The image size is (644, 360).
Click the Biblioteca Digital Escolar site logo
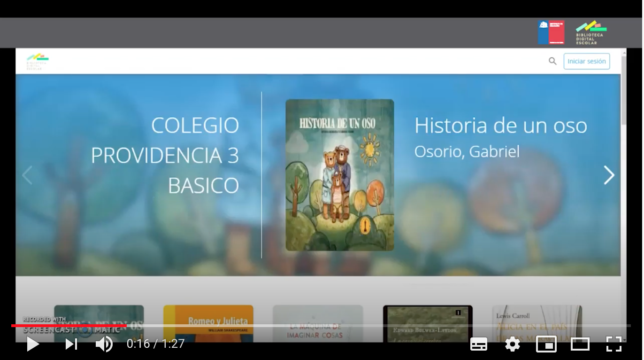coord(38,62)
